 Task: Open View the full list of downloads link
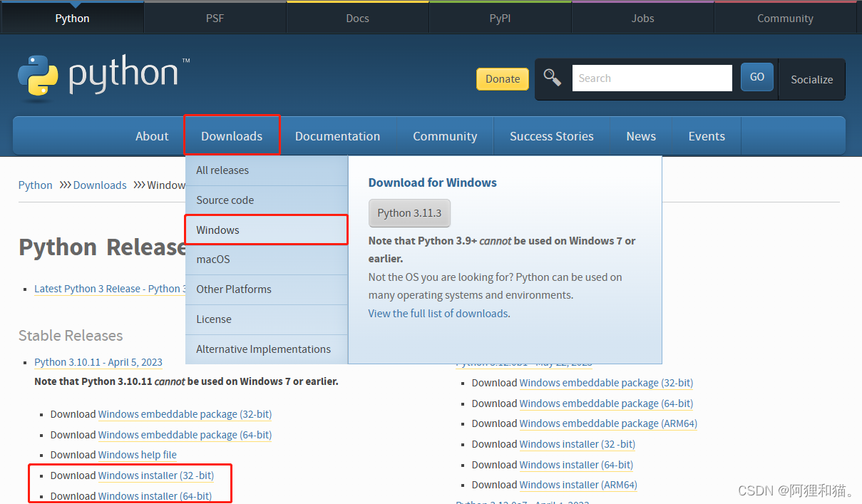tap(438, 314)
